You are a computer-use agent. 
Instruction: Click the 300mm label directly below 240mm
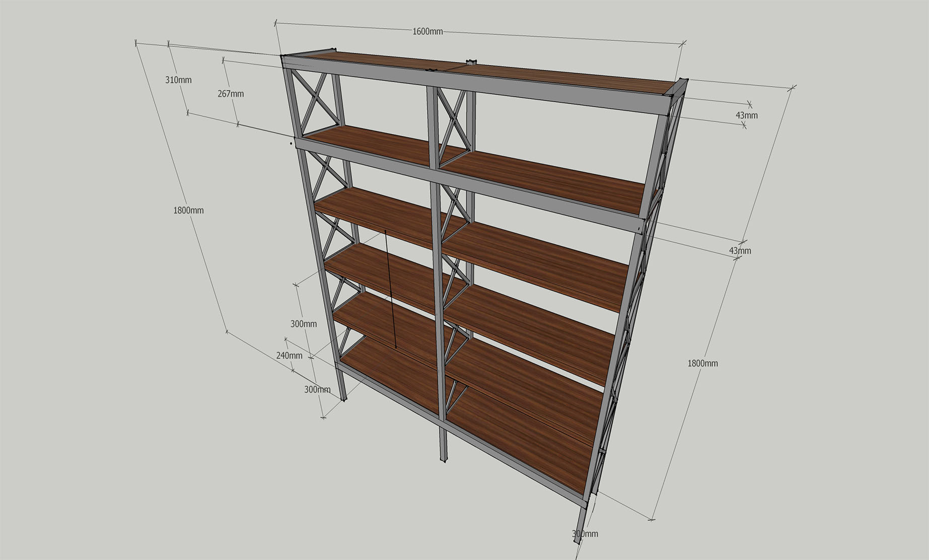[317, 390]
